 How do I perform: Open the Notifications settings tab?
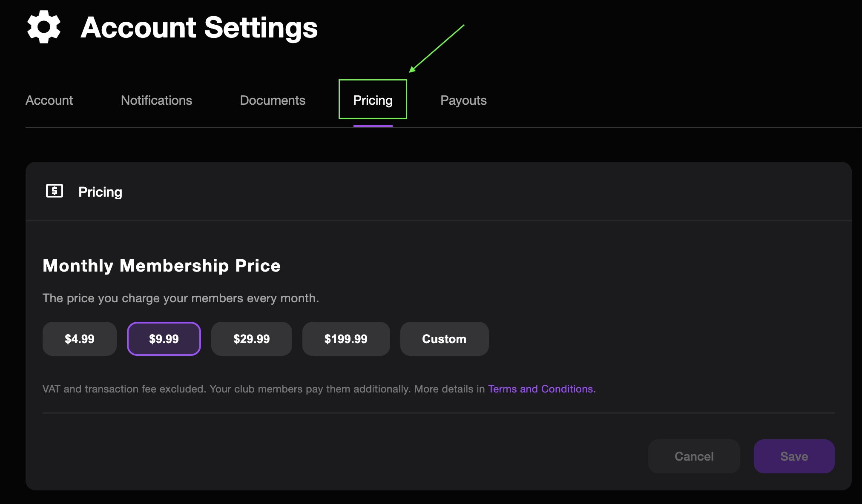pos(156,100)
